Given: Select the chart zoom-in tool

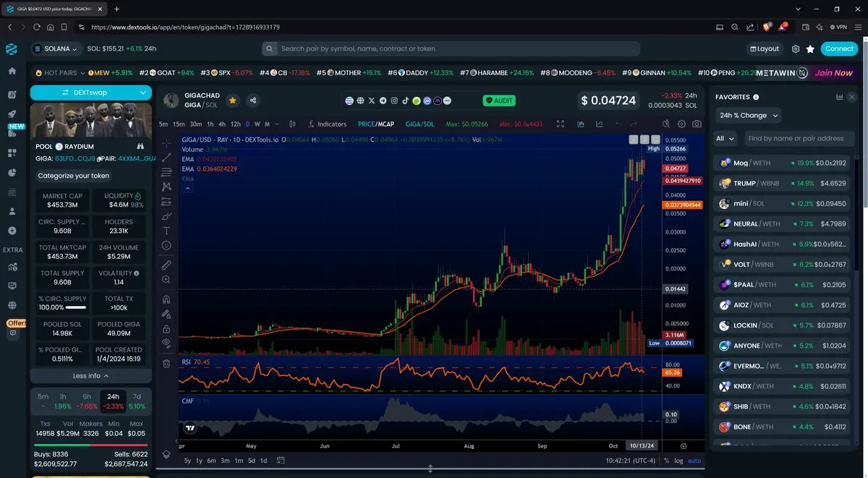Looking at the screenshot, I should (166, 279).
